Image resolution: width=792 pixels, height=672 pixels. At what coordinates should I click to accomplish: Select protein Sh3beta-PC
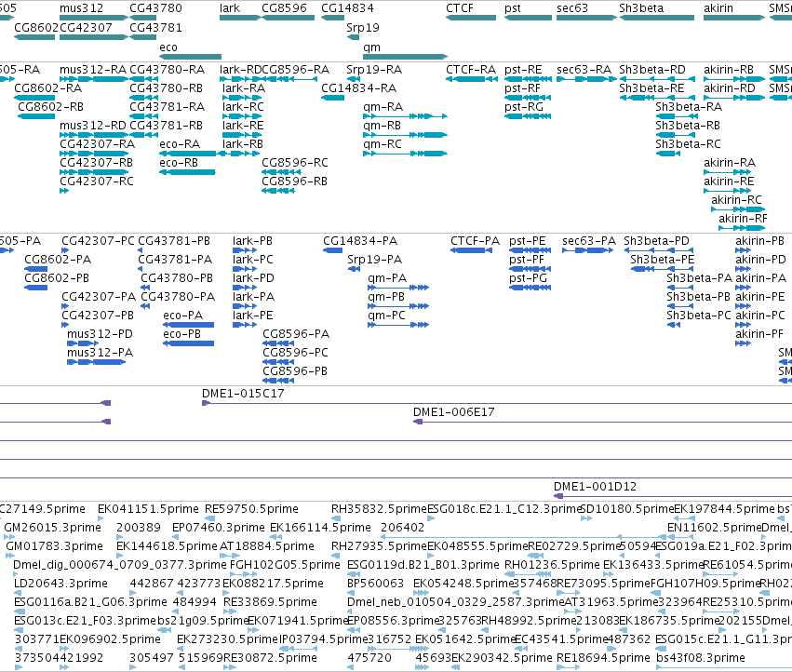(x=699, y=316)
